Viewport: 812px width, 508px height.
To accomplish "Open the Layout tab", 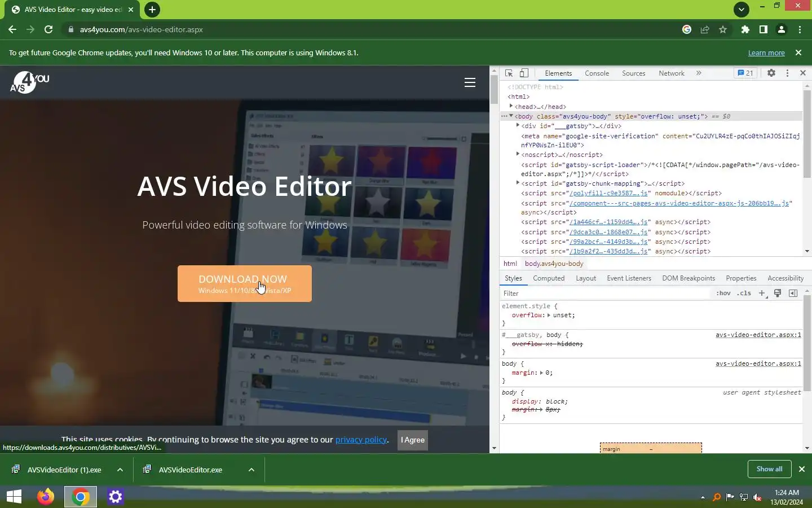I will click(586, 278).
